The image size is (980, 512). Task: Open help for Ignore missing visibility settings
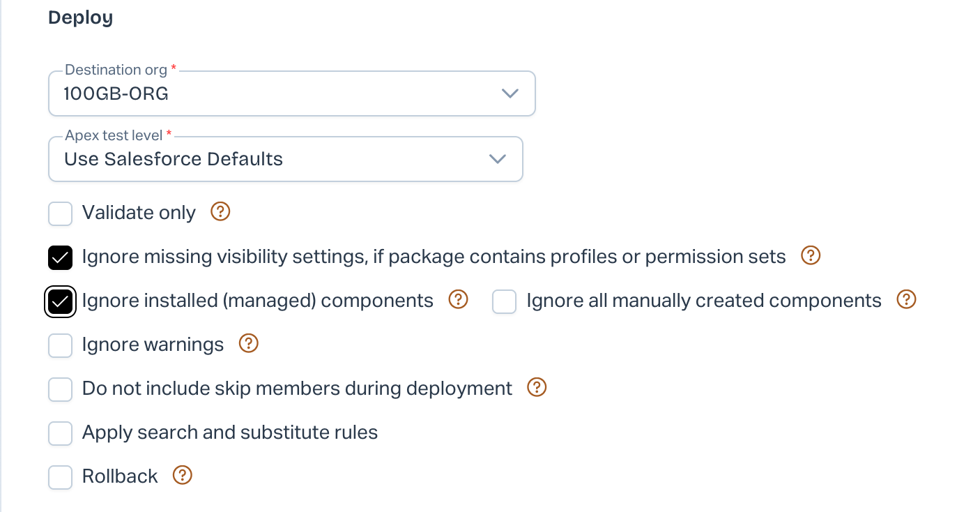point(811,256)
